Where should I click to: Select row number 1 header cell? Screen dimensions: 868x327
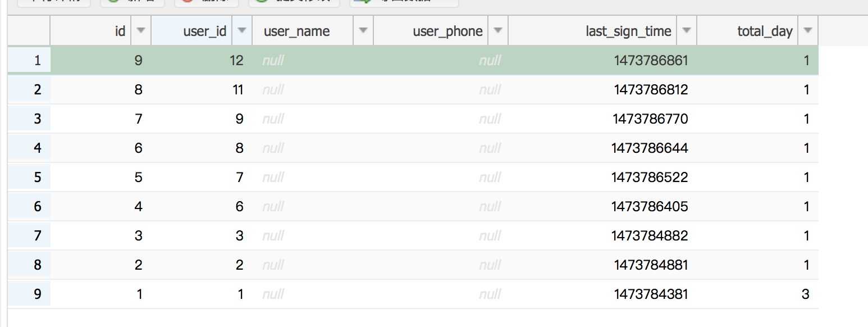pyautogui.click(x=29, y=60)
